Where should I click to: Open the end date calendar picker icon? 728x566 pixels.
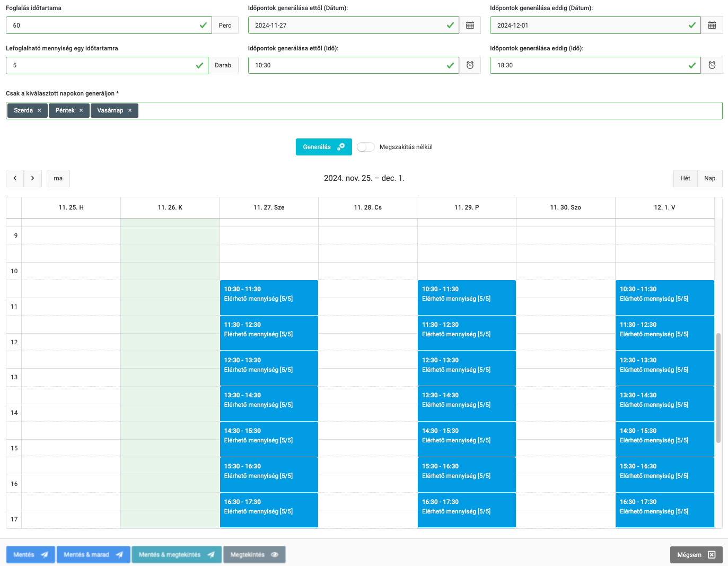(x=712, y=25)
